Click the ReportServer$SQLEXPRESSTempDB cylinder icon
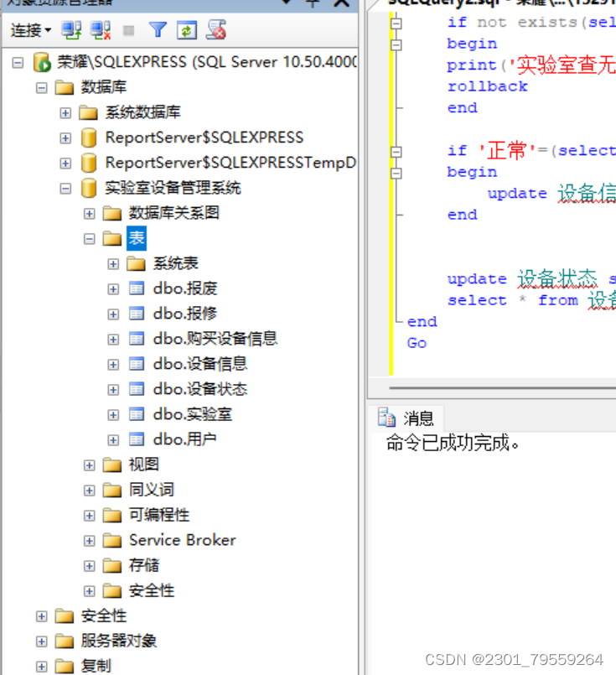The height and width of the screenshot is (675, 616). [x=89, y=164]
